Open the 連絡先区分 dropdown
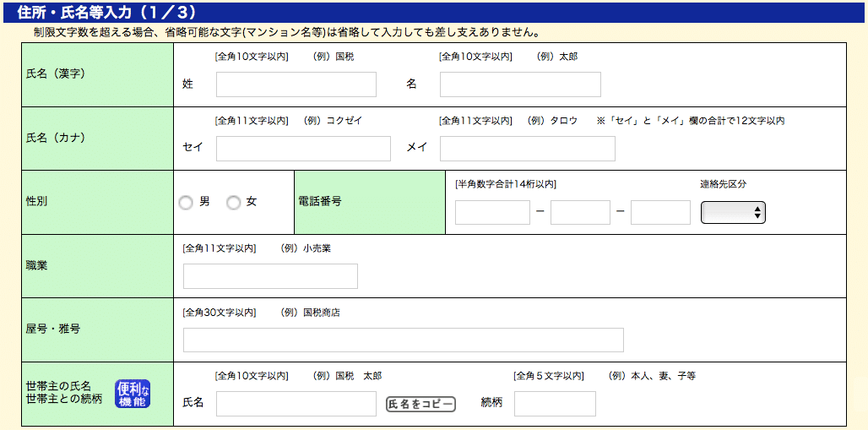The width and height of the screenshot is (868, 430). coord(733,212)
